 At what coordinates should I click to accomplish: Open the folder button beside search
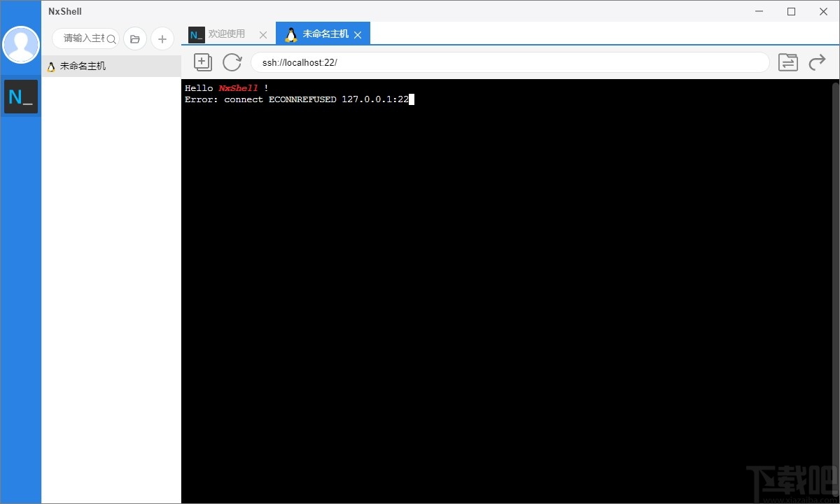tap(135, 39)
